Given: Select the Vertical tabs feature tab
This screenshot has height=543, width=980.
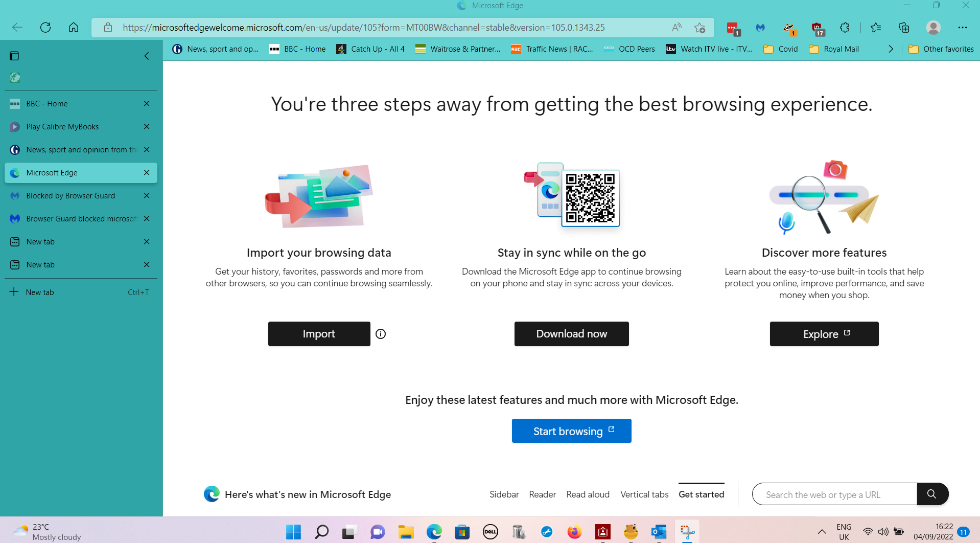Looking at the screenshot, I should pyautogui.click(x=644, y=494).
